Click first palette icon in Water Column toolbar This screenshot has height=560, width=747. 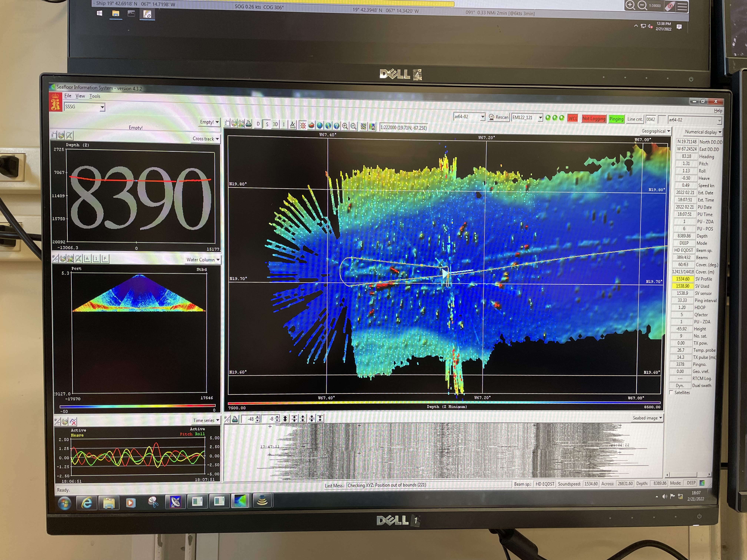pos(63,259)
